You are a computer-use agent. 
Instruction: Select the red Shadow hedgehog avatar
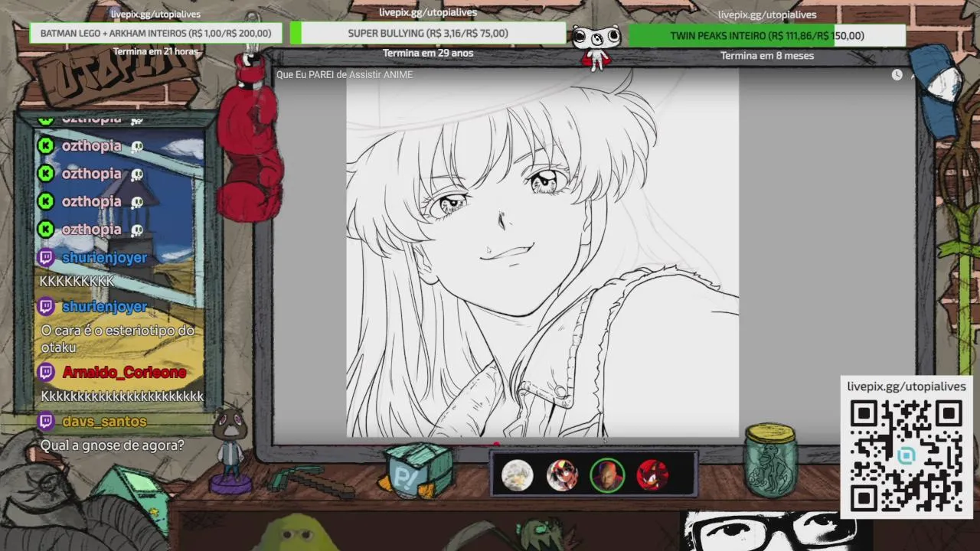click(x=652, y=475)
